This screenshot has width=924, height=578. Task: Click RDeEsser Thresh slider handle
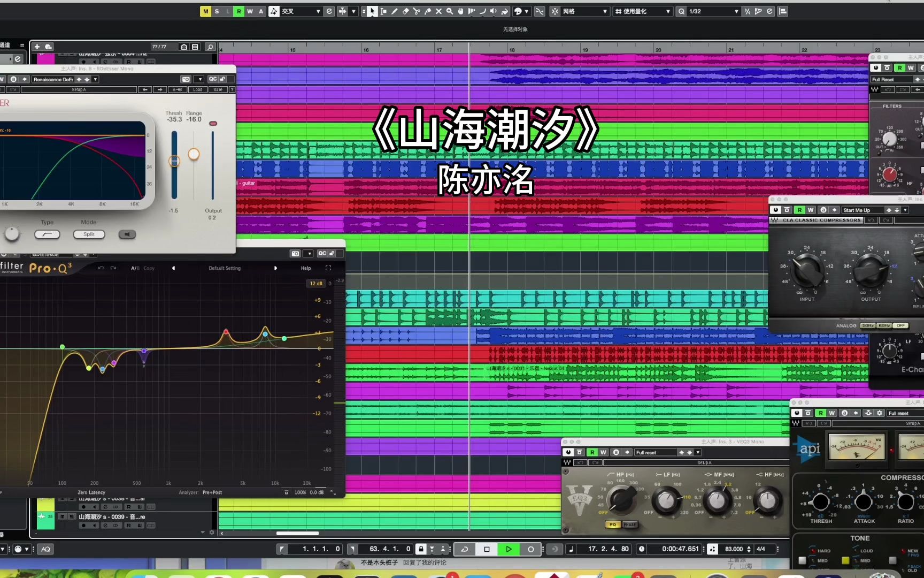174,161
